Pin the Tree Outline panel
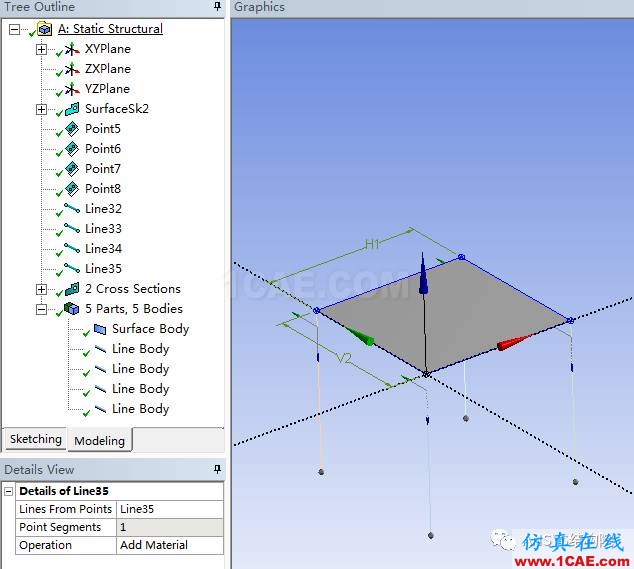Screen dimensions: 634x569 217,7
